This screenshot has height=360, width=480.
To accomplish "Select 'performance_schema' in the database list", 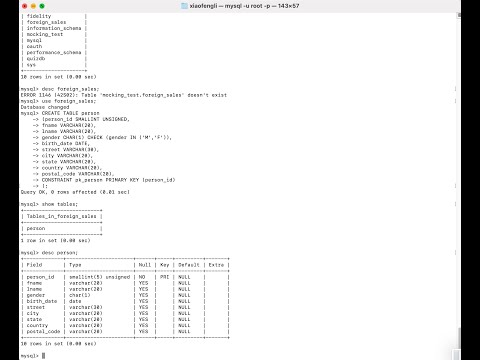I will tap(54, 52).
